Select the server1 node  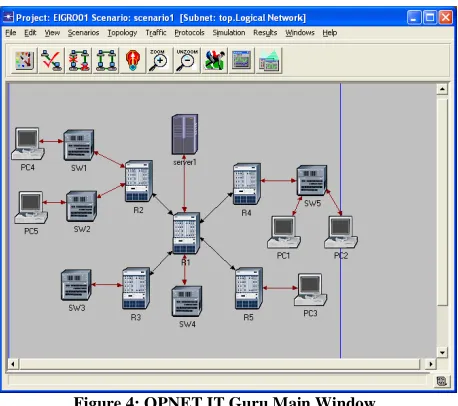pyautogui.click(x=185, y=134)
